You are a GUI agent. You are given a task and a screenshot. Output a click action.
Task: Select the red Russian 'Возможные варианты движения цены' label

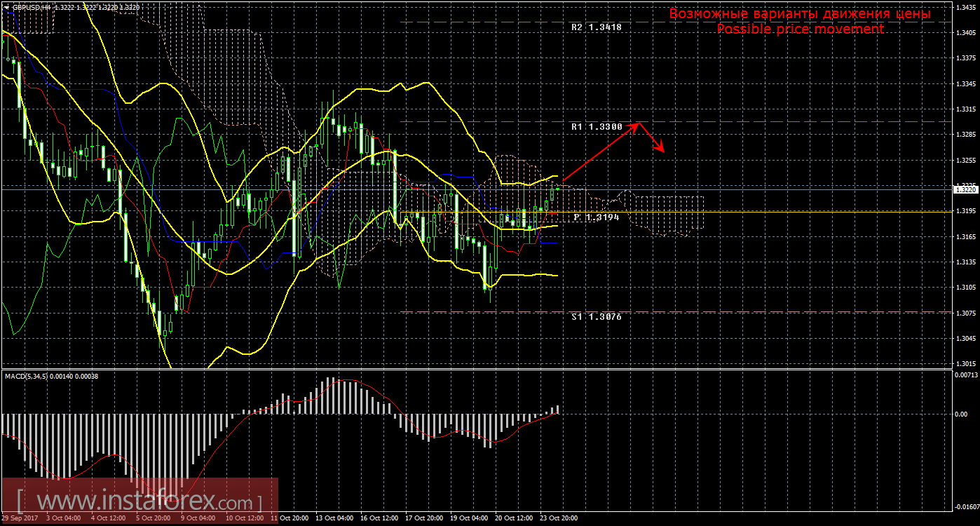(x=800, y=14)
